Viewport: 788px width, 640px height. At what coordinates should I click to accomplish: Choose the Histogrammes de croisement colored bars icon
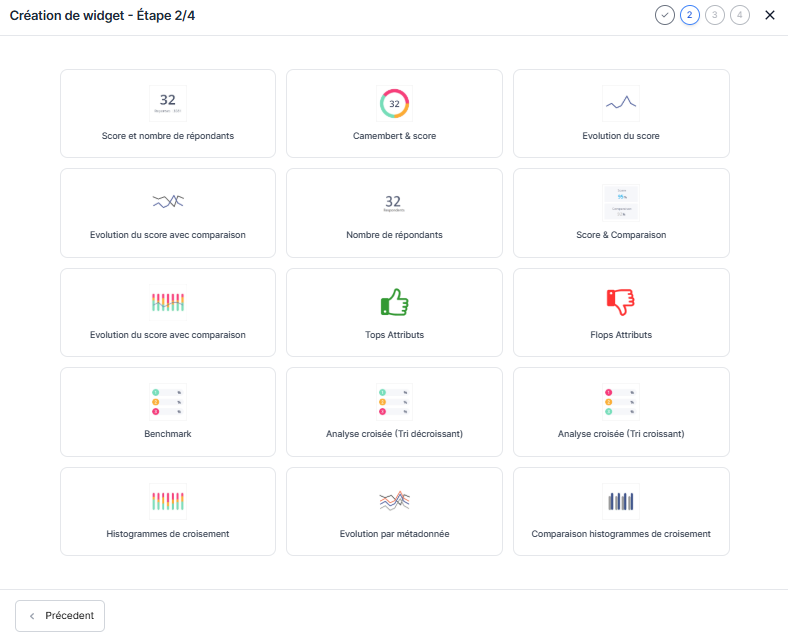(x=168, y=500)
